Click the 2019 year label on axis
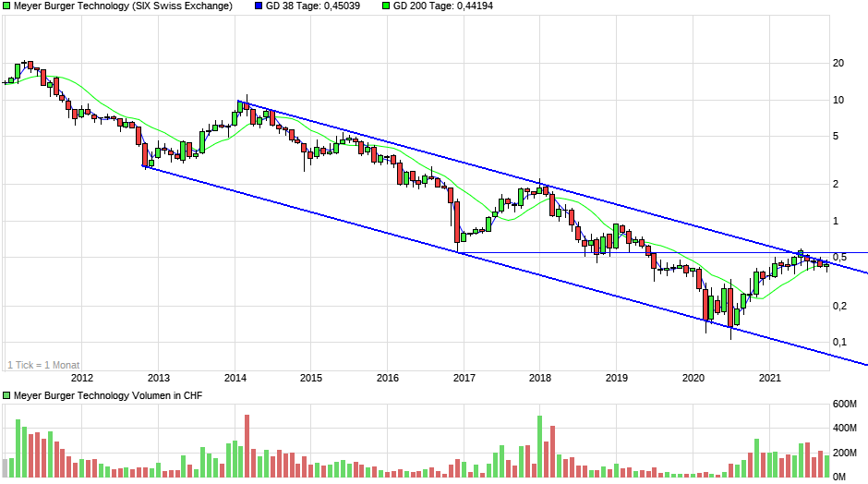 617,378
